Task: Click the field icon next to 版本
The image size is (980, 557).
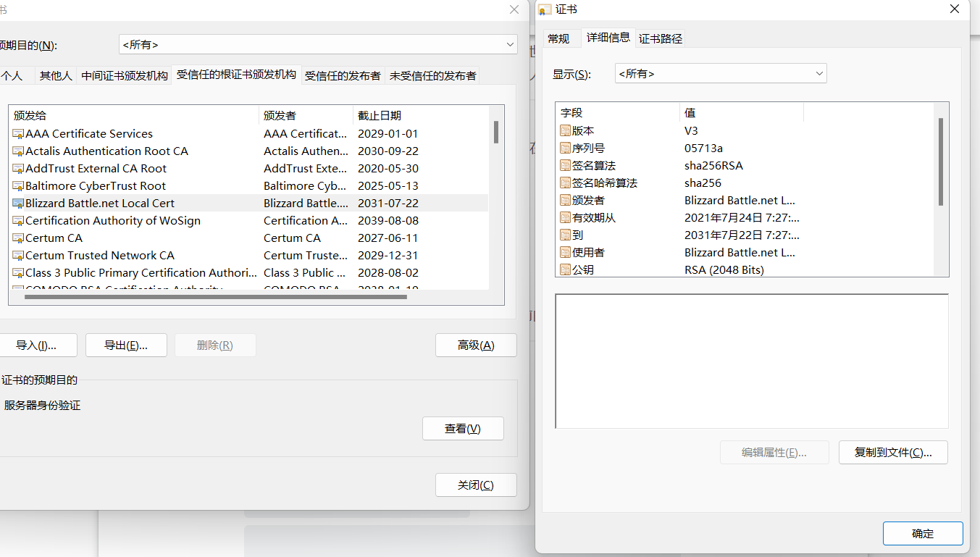Action: (x=566, y=131)
